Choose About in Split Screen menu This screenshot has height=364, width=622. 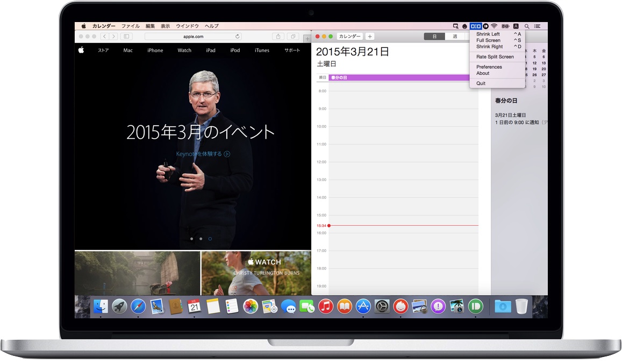498,73
